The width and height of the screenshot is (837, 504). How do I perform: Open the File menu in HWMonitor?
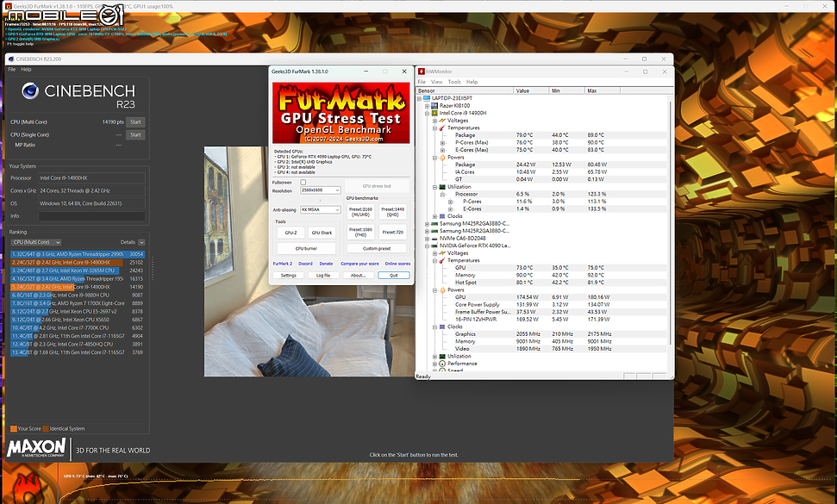tap(422, 82)
